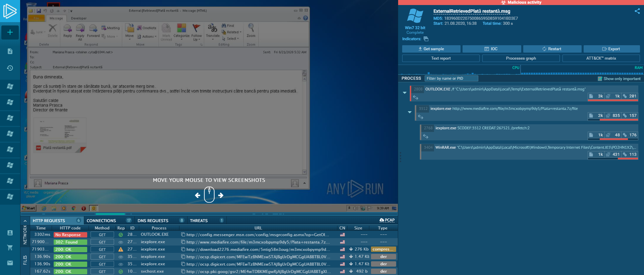Open a new task with the plus icon

click(x=10, y=32)
